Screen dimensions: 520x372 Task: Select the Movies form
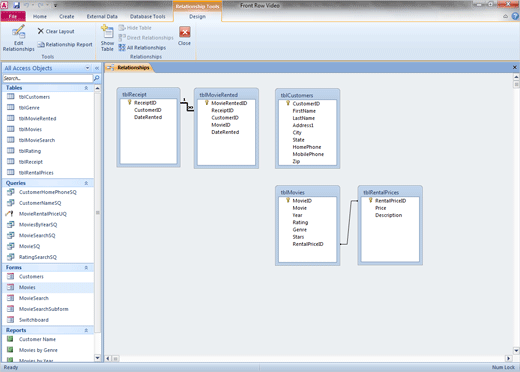48,287
